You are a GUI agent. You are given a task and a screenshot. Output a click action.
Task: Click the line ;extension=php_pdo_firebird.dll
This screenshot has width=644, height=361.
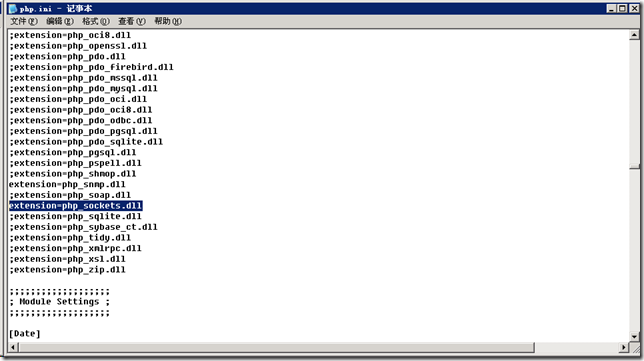[x=91, y=67]
